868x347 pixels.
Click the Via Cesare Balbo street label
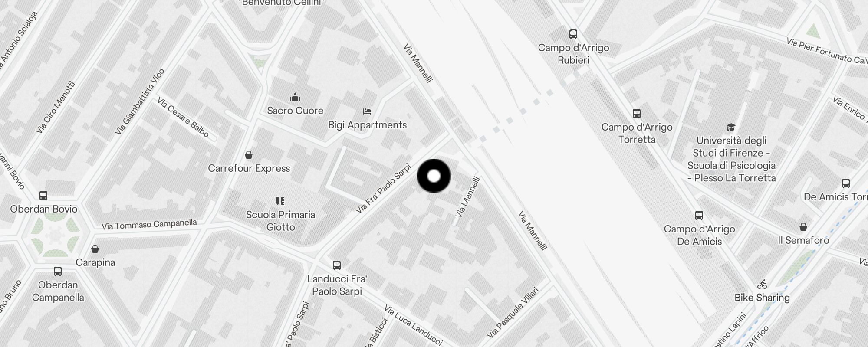(x=183, y=118)
